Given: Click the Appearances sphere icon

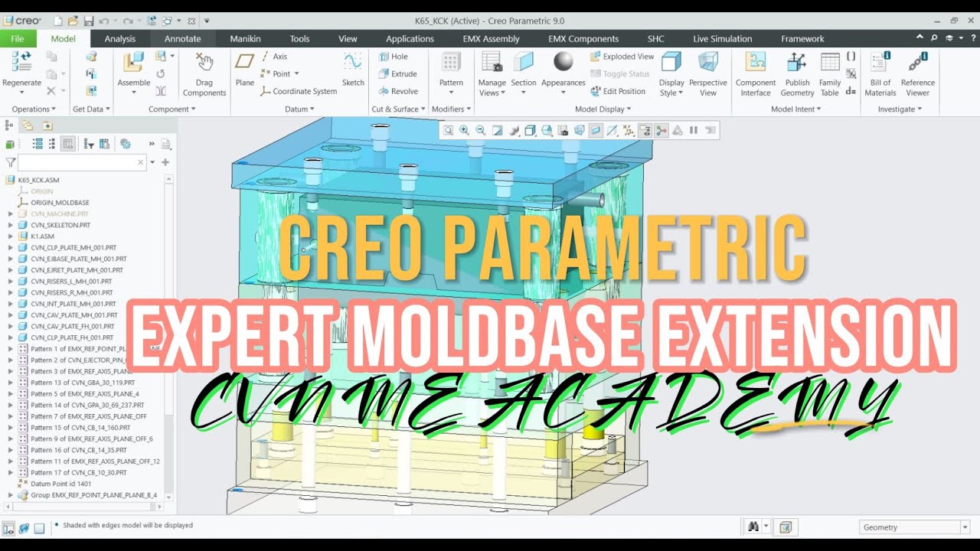Looking at the screenshot, I should [x=563, y=63].
